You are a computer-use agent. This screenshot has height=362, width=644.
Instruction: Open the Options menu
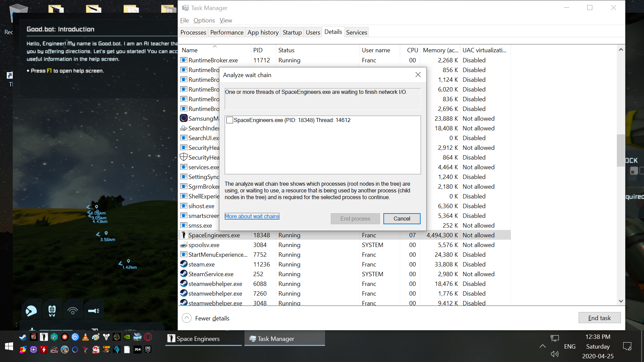204,20
